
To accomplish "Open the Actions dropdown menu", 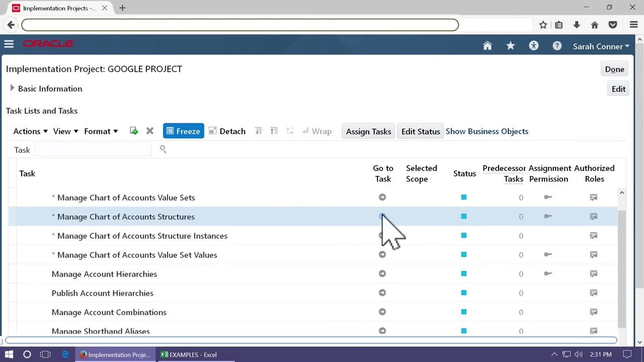I will click(x=30, y=131).
